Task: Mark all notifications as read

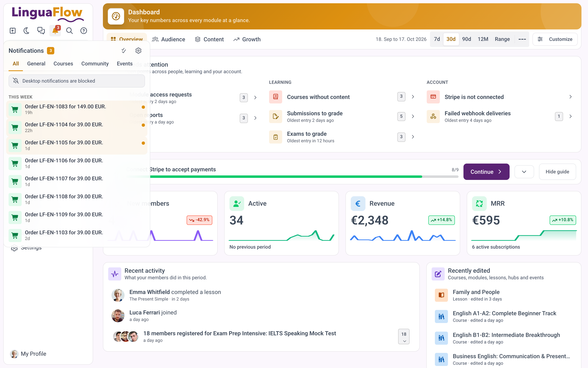Action: click(x=124, y=51)
